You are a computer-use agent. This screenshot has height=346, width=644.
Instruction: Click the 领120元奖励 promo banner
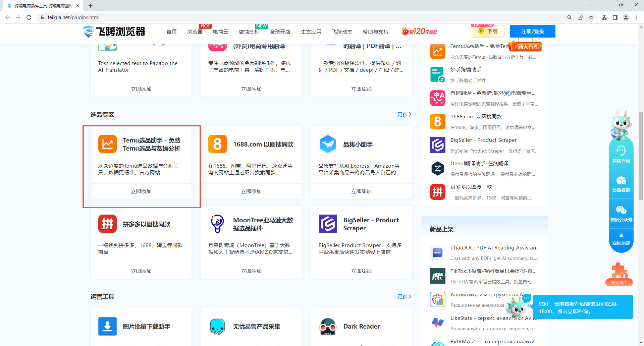(419, 31)
